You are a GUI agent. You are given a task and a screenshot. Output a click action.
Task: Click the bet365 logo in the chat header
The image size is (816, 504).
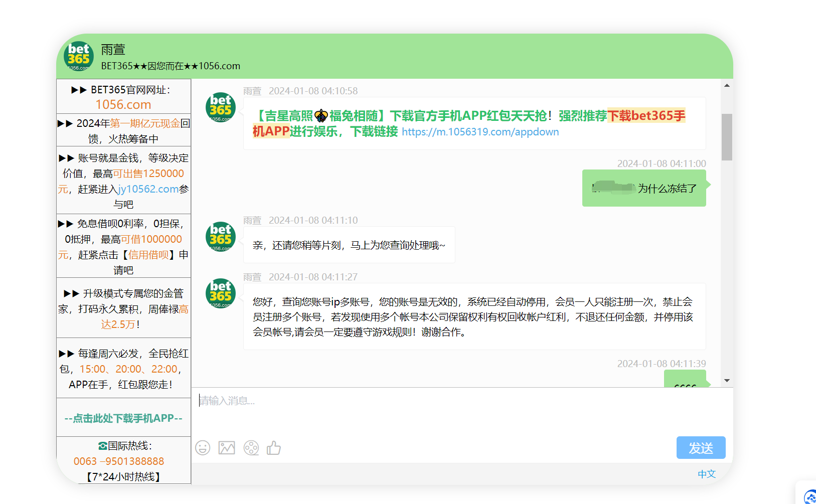pos(78,57)
